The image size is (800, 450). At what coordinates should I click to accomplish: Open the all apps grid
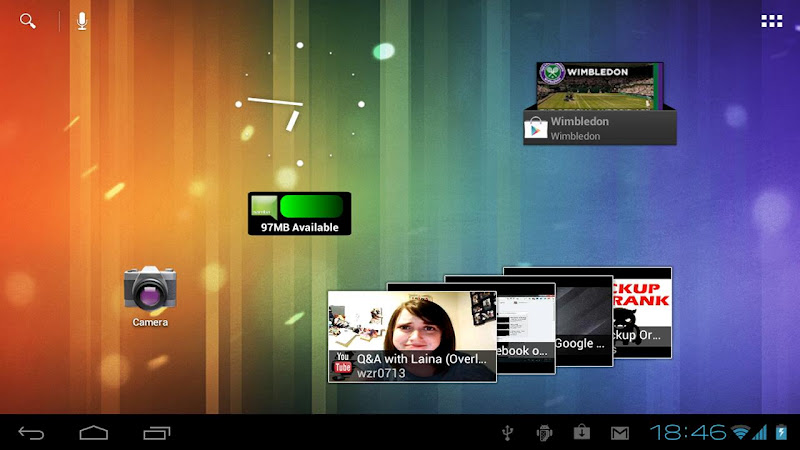point(771,21)
